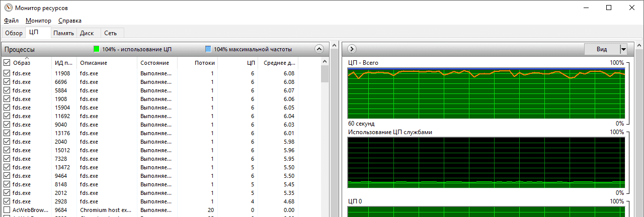
Task: Open the Справка menu
Action: pyautogui.click(x=69, y=21)
